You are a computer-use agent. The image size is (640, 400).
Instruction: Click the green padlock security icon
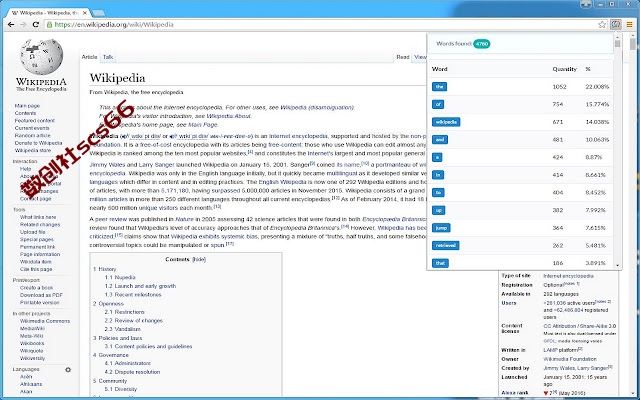pos(49,24)
